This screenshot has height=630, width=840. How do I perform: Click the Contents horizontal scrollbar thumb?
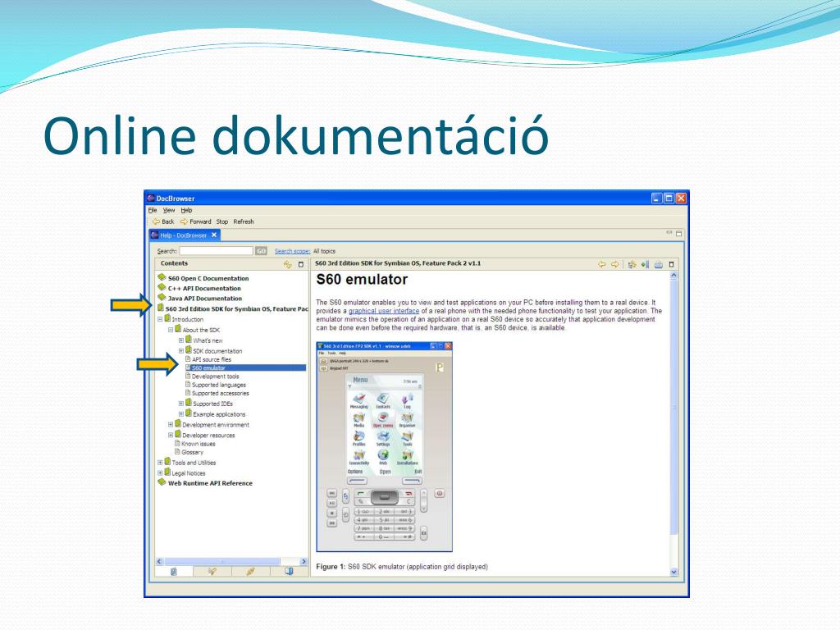pyautogui.click(x=221, y=561)
